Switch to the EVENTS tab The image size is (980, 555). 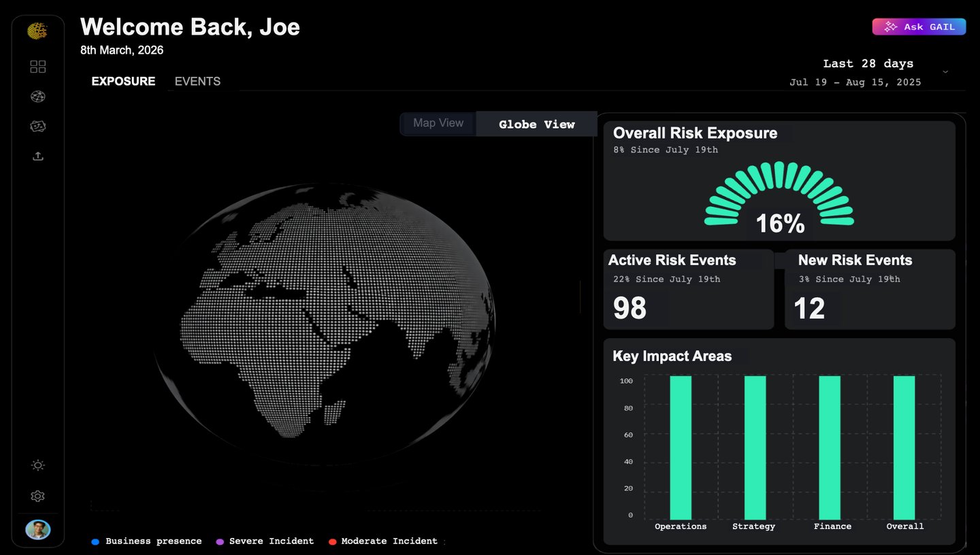[197, 81]
